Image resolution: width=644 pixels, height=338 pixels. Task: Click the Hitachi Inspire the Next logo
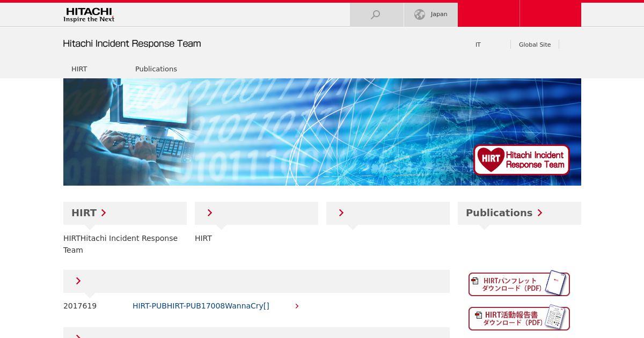(89, 14)
